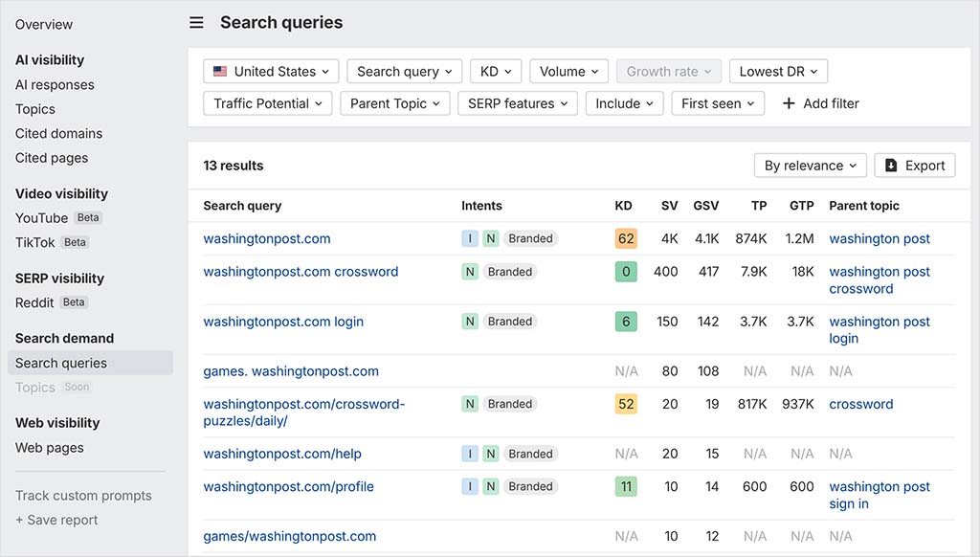980x557 pixels.
Task: Open the SERP features filter dropdown
Action: [517, 103]
